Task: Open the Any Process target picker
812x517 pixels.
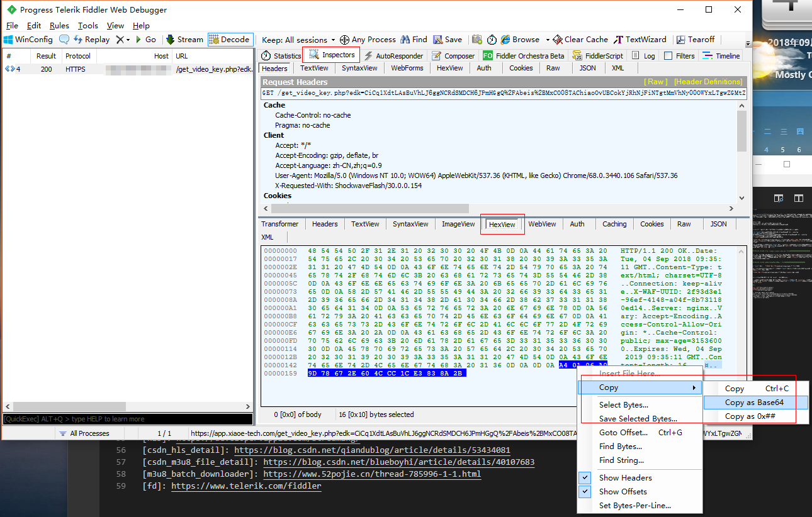Action: 368,39
